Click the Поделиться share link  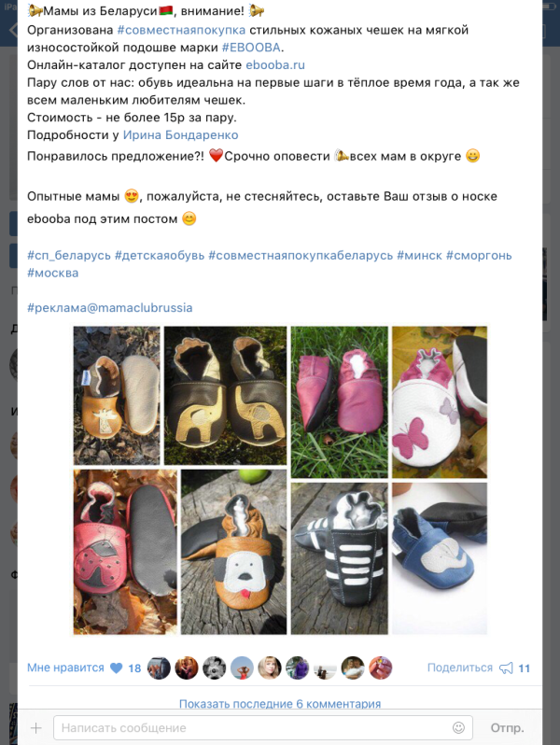point(460,668)
